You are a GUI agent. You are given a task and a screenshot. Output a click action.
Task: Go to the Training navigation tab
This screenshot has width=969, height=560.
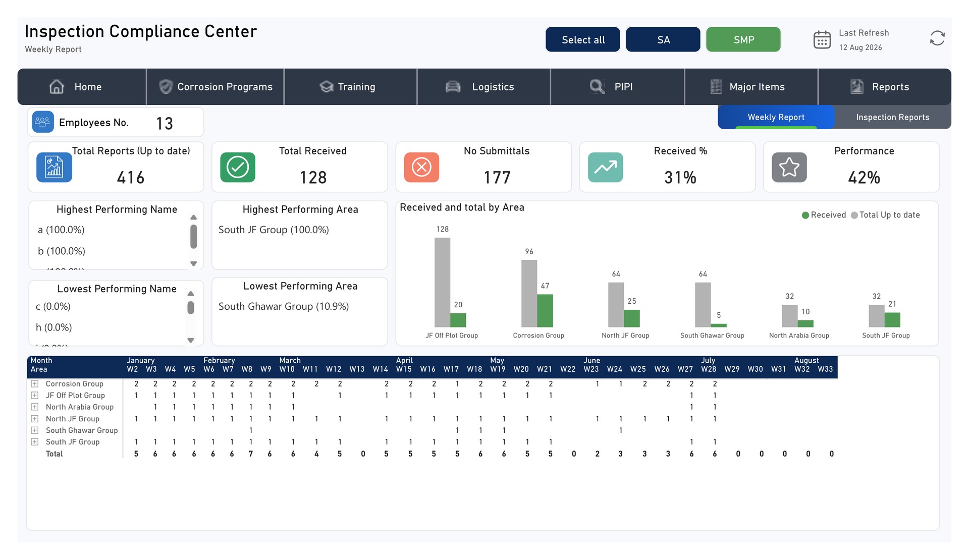point(351,87)
